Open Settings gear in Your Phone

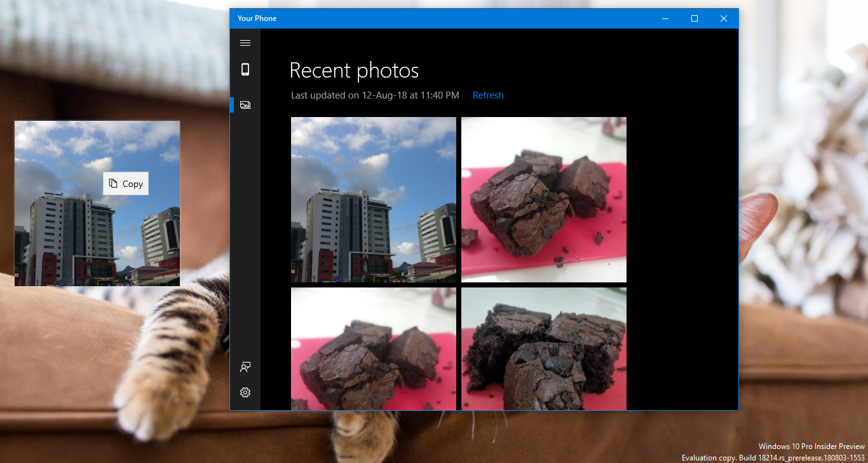[245, 392]
